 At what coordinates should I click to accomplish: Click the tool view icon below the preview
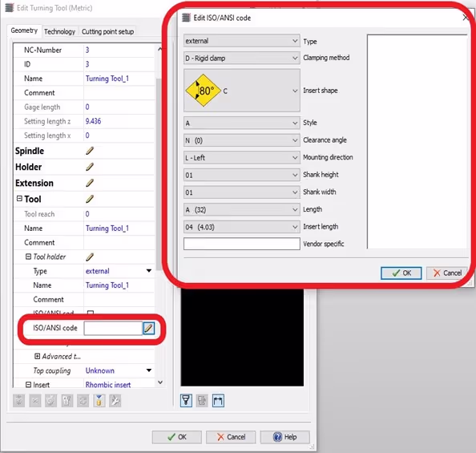click(x=186, y=400)
